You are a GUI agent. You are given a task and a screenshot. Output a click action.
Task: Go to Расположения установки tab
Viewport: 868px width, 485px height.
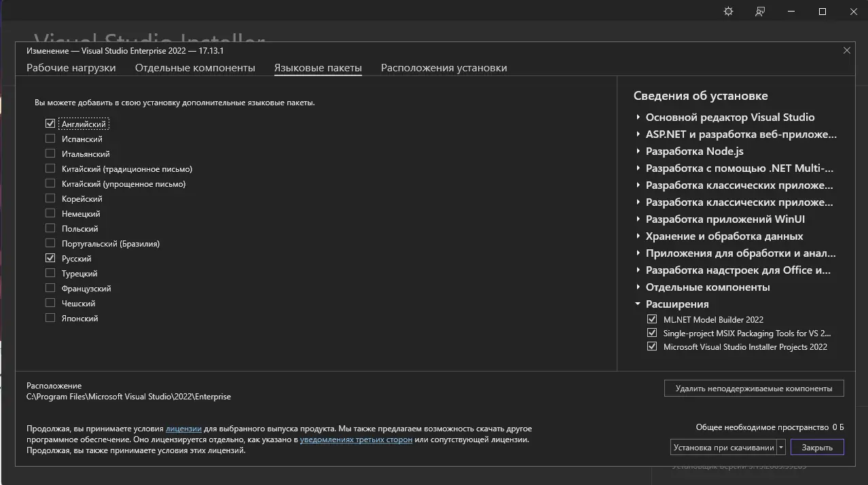click(444, 68)
